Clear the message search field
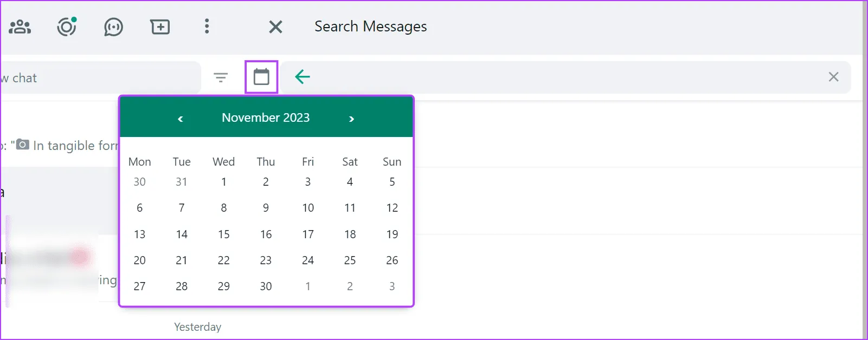Screen dimensions: 868x340 (x=833, y=77)
